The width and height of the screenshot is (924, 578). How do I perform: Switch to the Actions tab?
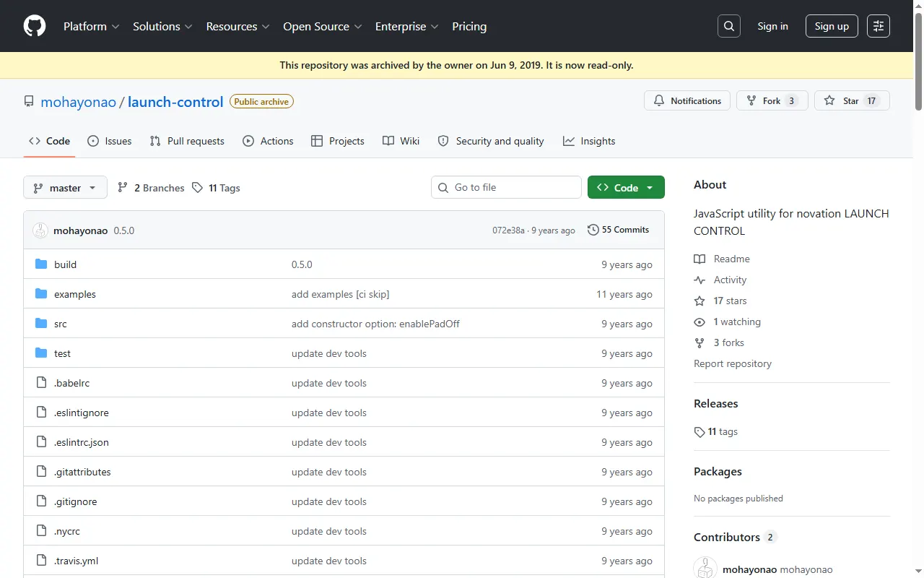(268, 141)
